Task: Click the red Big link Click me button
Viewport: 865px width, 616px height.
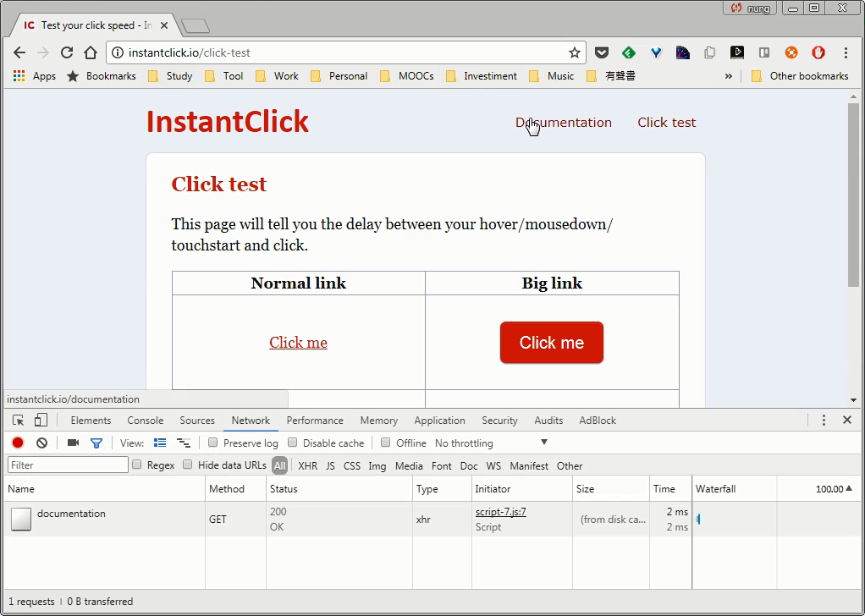Action: click(552, 343)
